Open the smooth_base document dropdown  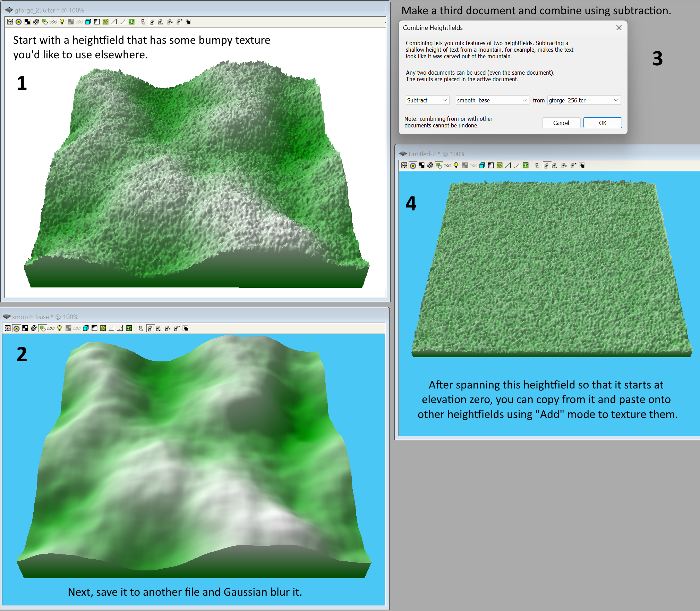tap(492, 100)
